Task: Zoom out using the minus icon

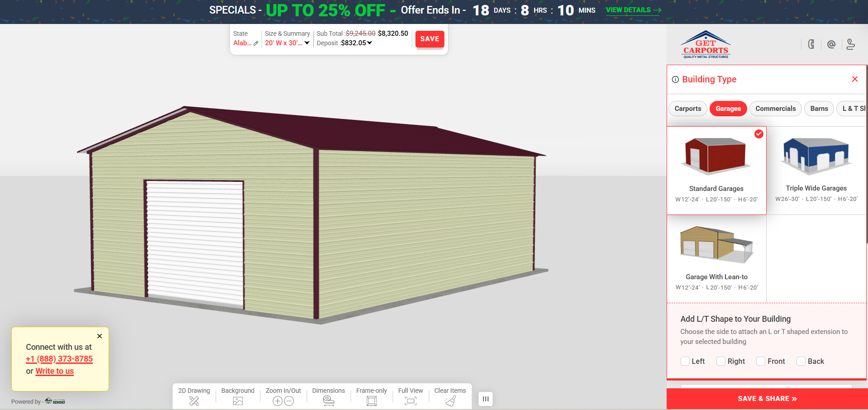Action: (289, 401)
